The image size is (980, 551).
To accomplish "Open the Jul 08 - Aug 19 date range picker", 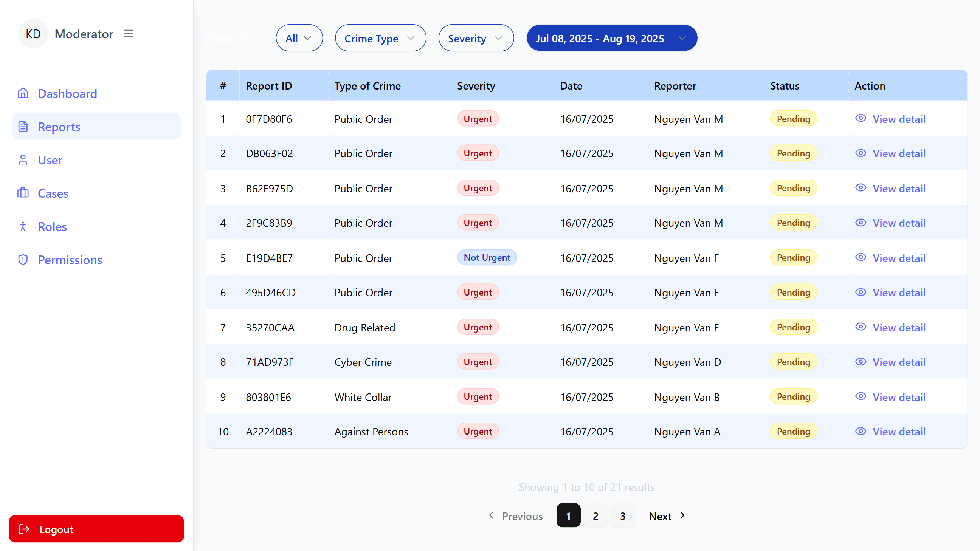I will click(x=611, y=38).
